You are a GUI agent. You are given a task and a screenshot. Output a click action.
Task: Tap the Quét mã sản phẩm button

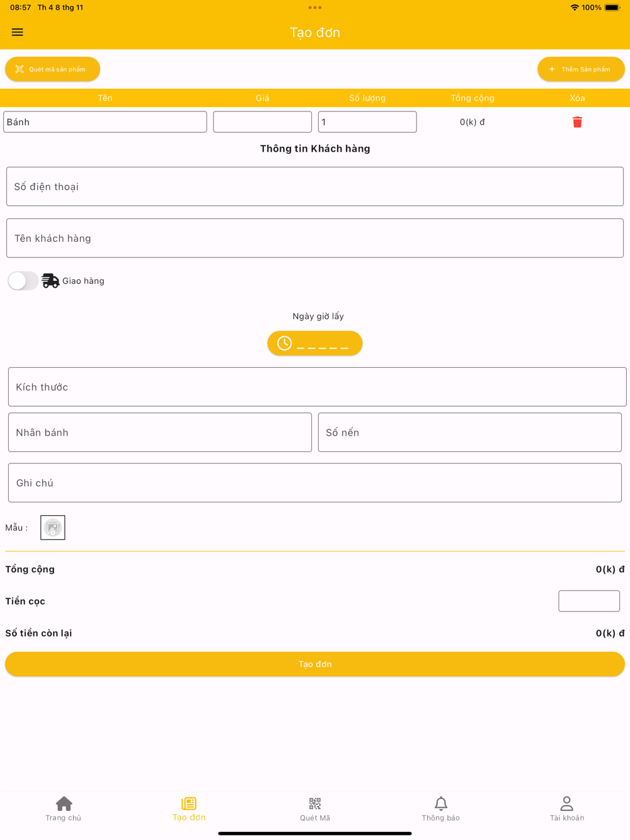(x=53, y=69)
